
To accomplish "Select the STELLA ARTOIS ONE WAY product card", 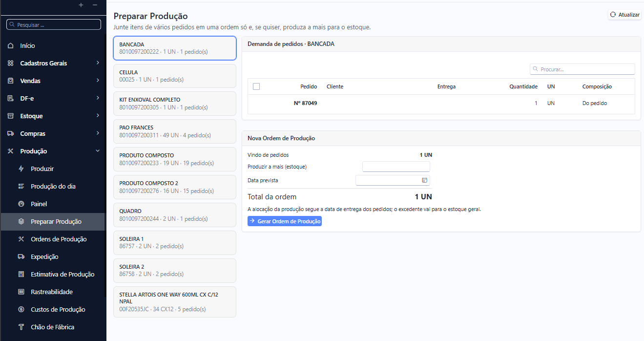I will tap(175, 302).
